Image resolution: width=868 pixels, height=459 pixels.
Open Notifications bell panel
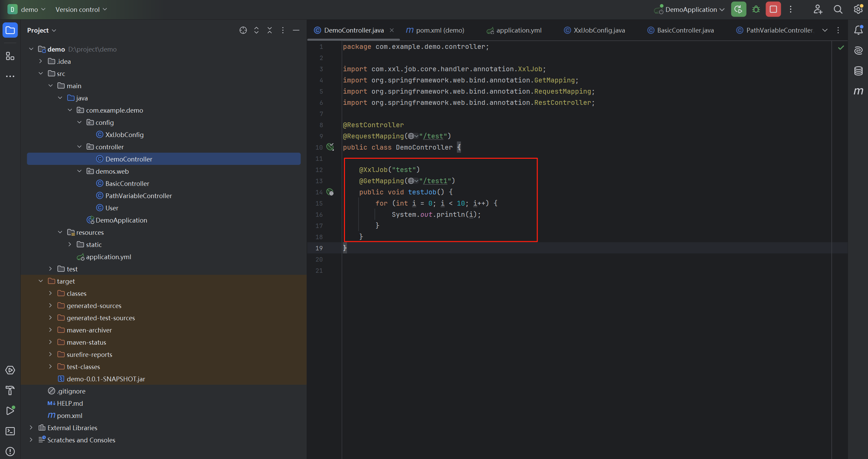(x=859, y=30)
